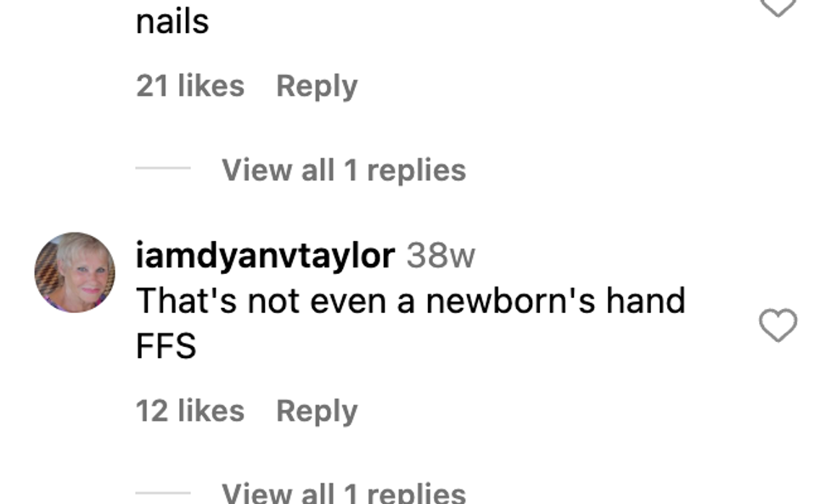Like iamdyanvtaylor's comment with the heart icon
Screen dimensions: 832x504
pyautogui.click(x=778, y=325)
